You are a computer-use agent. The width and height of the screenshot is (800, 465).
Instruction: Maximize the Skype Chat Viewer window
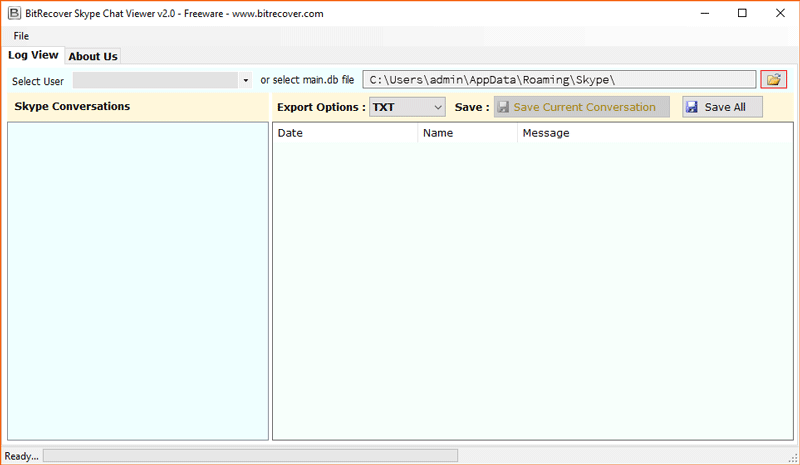click(x=742, y=13)
